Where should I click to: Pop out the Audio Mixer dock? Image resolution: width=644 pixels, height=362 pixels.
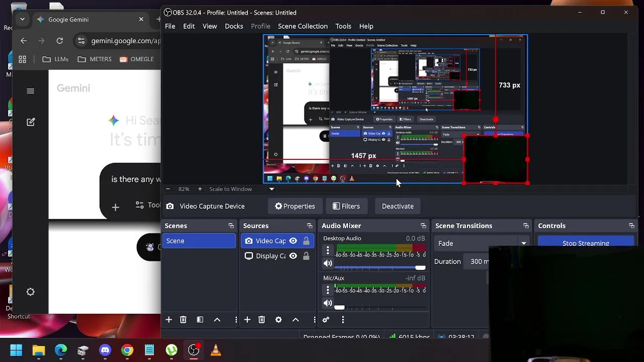(x=423, y=226)
